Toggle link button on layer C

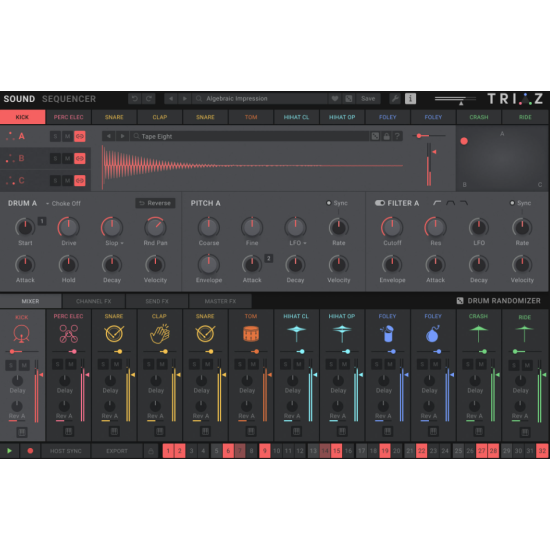(80, 181)
